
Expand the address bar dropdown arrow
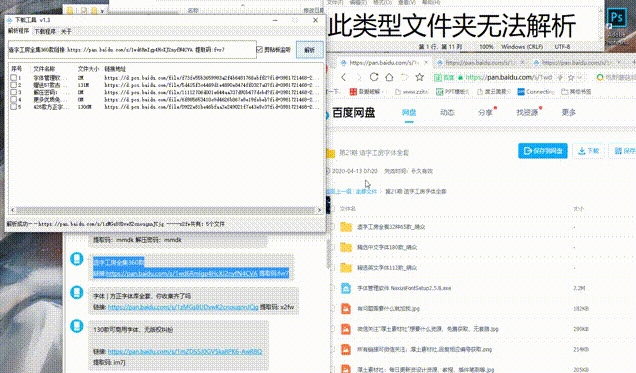tap(580, 77)
